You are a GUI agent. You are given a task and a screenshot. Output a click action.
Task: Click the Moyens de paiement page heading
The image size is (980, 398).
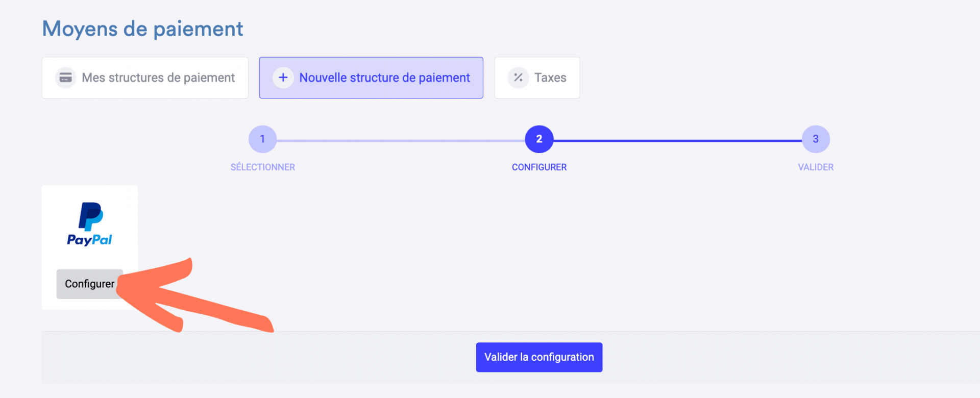coord(142,29)
